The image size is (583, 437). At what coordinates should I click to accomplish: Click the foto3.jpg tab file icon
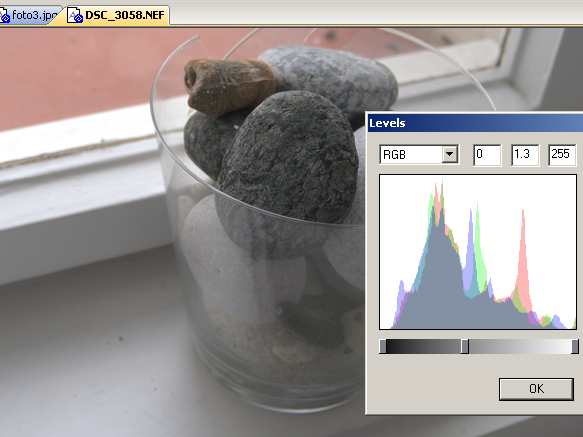(5, 16)
